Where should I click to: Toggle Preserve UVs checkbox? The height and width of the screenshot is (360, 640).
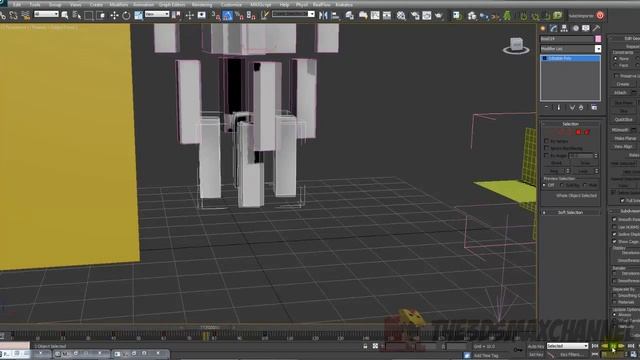pos(616,76)
